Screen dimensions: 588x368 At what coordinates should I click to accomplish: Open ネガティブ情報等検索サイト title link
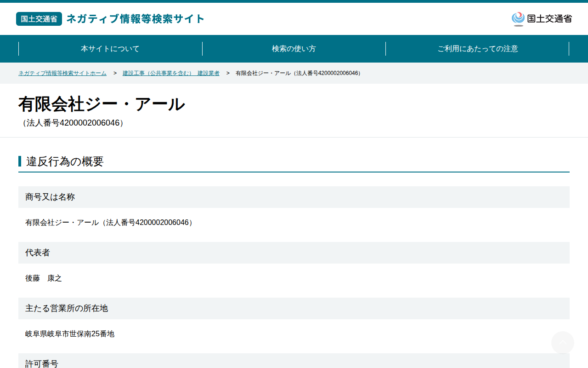coord(136,19)
